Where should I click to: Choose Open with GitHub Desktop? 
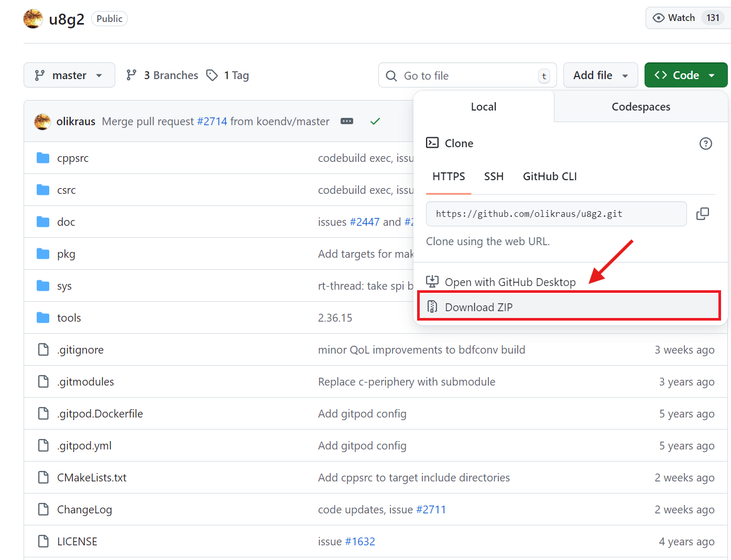tap(510, 282)
